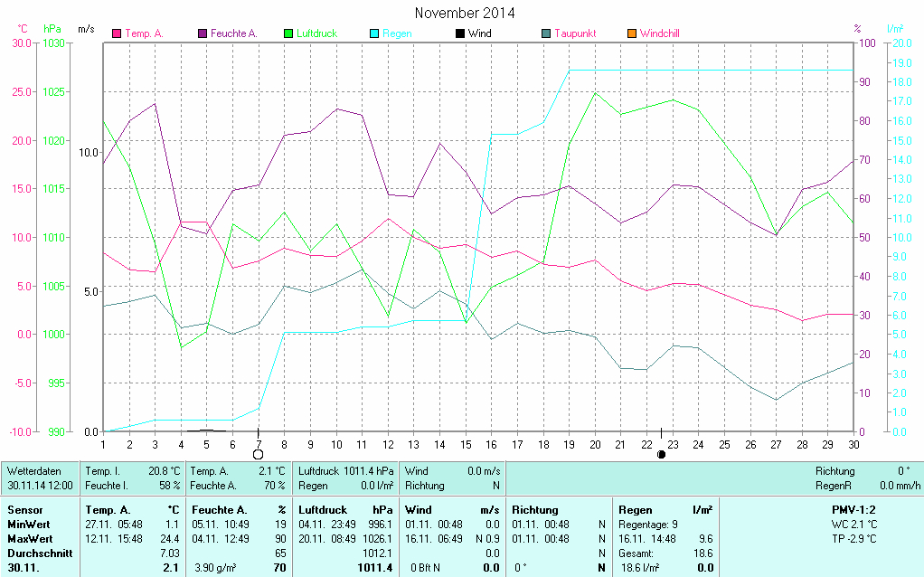The height and width of the screenshot is (577, 924).
Task: Select the Wetterdaten label in data panel
Action: 33,471
